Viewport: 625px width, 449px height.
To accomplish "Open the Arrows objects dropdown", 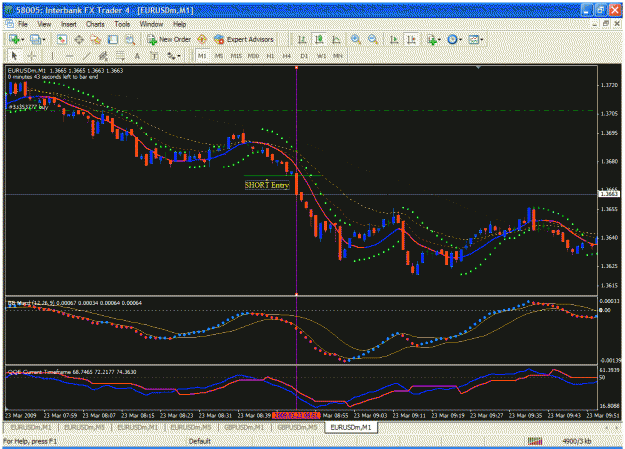I will 173,56.
